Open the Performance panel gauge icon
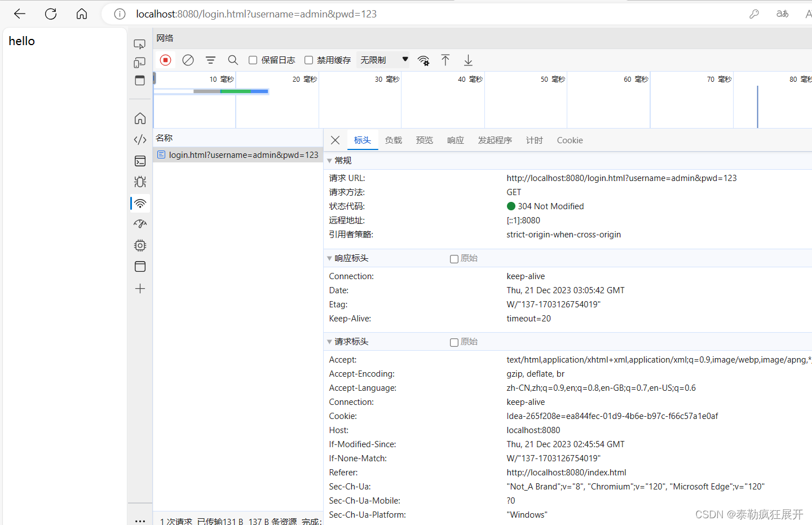 pos(140,224)
